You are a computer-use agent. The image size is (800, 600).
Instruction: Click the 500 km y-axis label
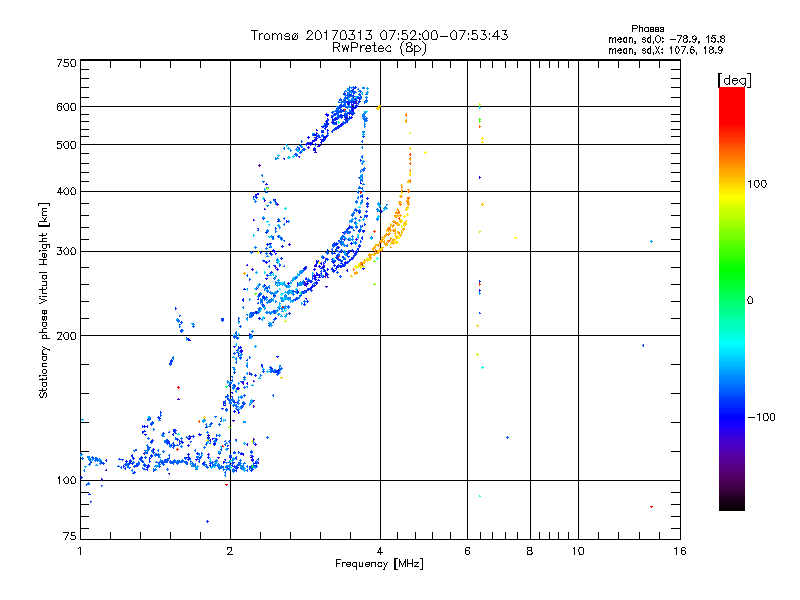[x=66, y=145]
